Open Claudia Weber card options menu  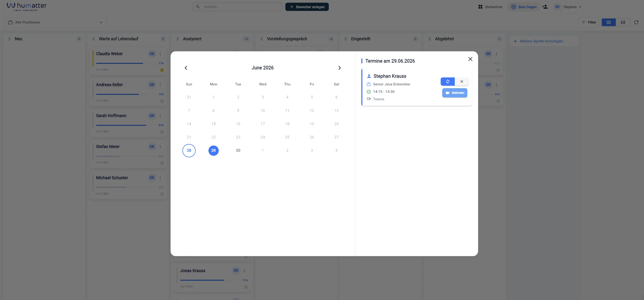click(160, 54)
